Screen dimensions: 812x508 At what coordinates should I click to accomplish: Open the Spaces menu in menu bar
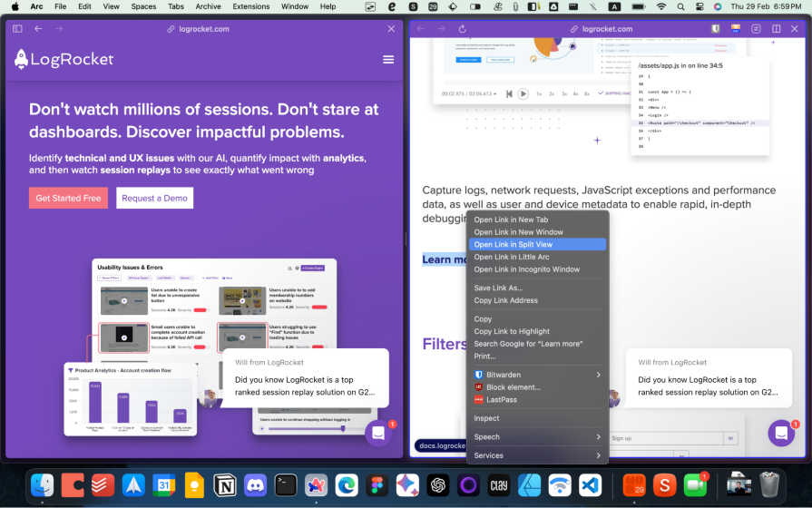143,6
